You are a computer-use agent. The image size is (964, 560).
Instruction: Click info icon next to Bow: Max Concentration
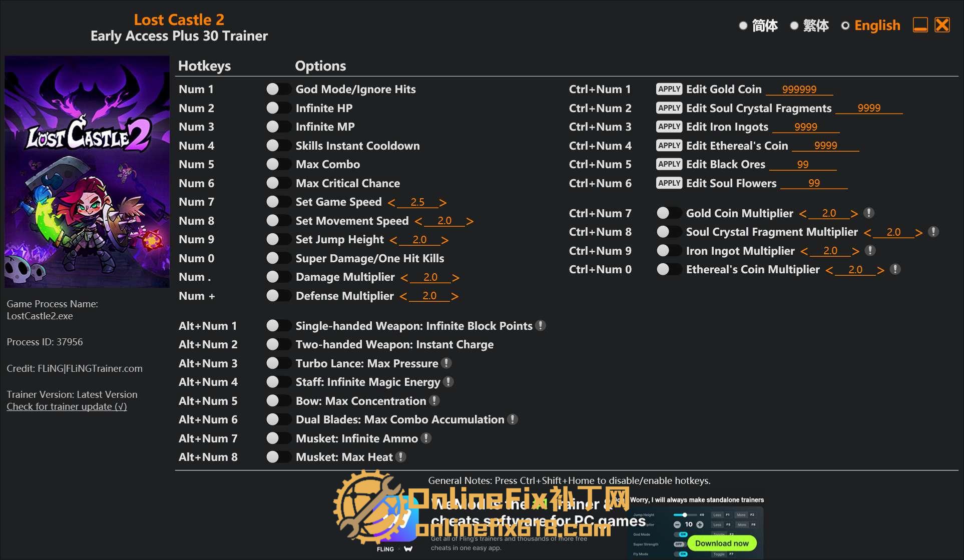pos(434,400)
